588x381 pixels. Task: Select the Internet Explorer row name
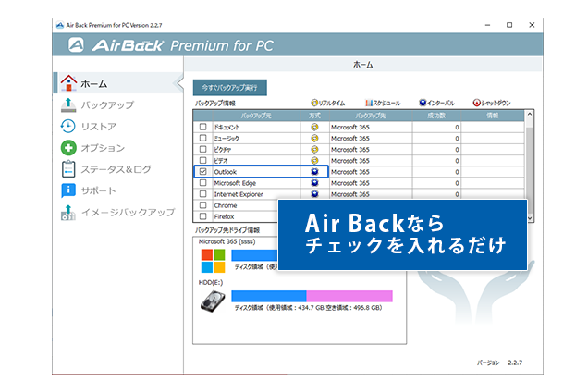point(239,194)
